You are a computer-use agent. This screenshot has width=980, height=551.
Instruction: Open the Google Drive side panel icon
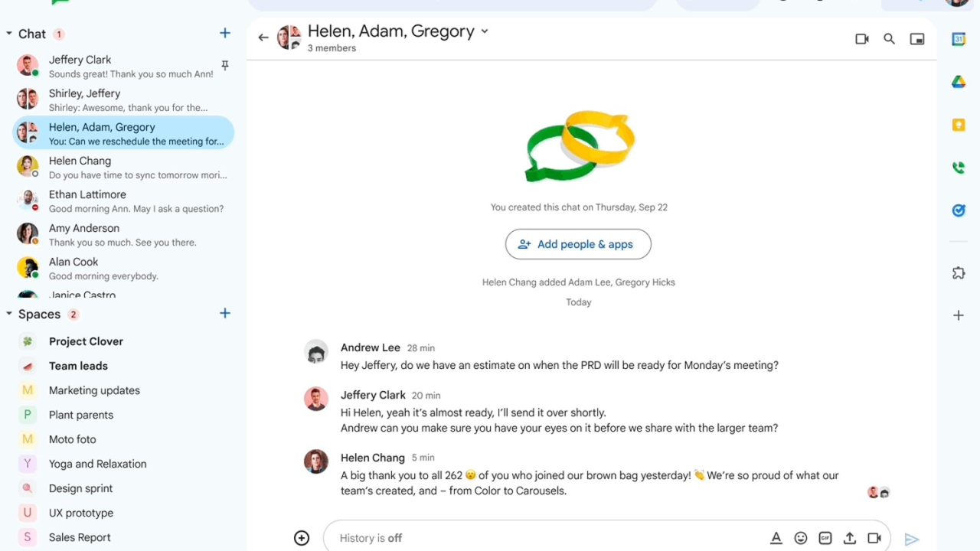959,82
